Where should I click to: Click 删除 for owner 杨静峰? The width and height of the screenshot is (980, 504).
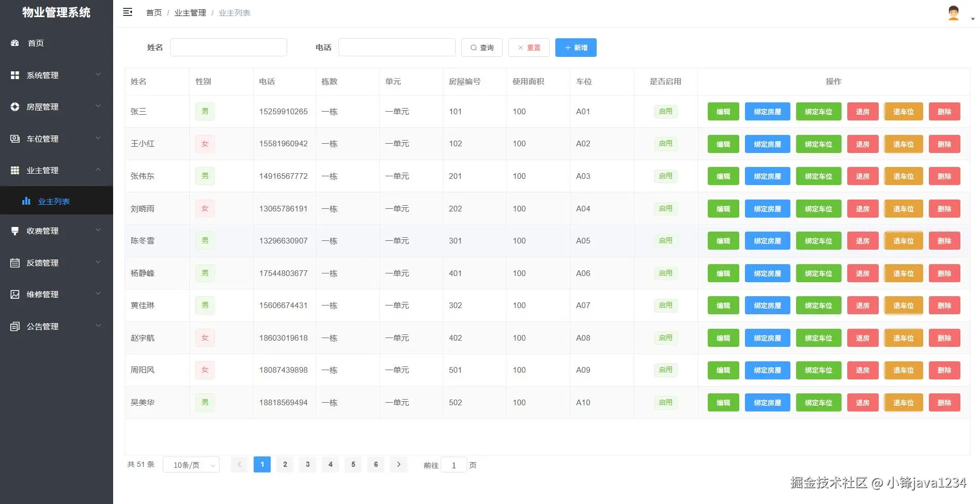tap(944, 273)
